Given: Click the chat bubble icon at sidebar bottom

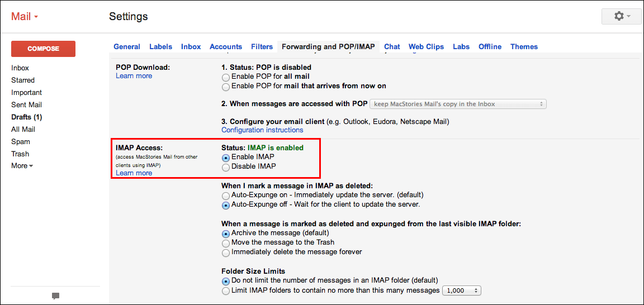Looking at the screenshot, I should click(x=56, y=296).
